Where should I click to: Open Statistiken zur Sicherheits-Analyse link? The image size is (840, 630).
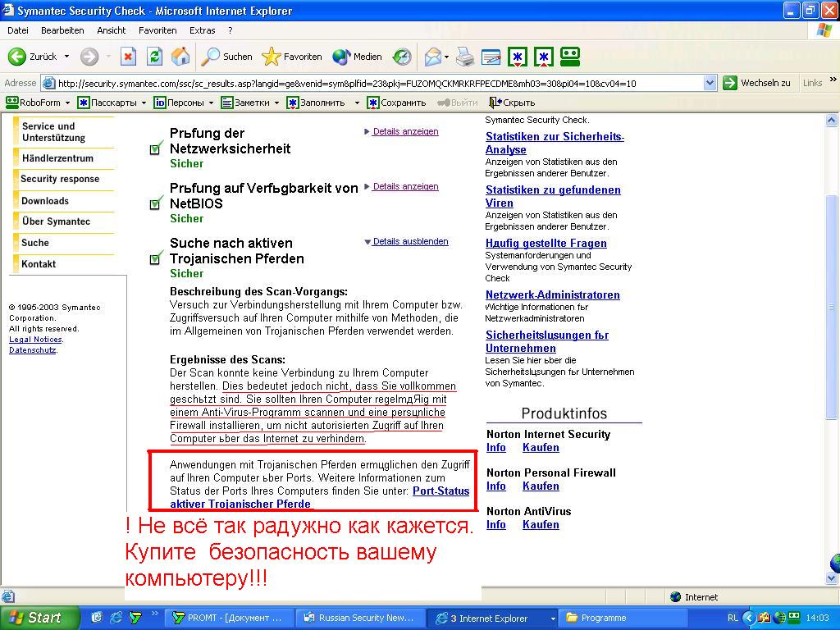click(x=555, y=143)
